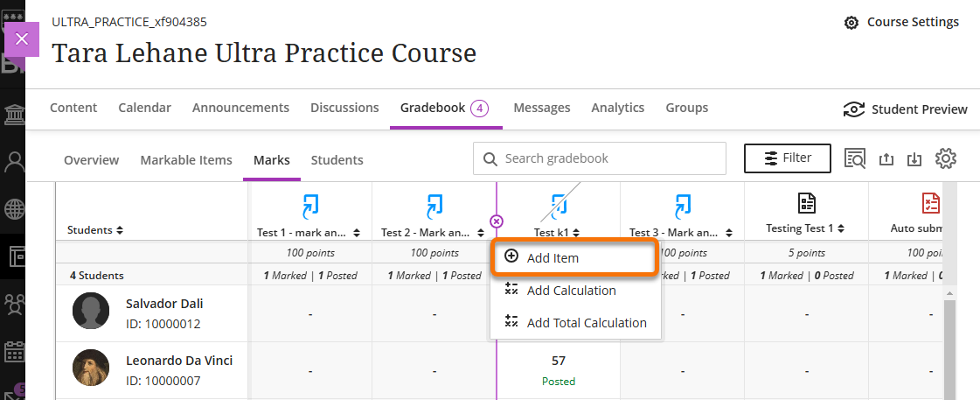Click the Auto submit test column icon
The width and height of the screenshot is (980, 400).
click(x=930, y=204)
